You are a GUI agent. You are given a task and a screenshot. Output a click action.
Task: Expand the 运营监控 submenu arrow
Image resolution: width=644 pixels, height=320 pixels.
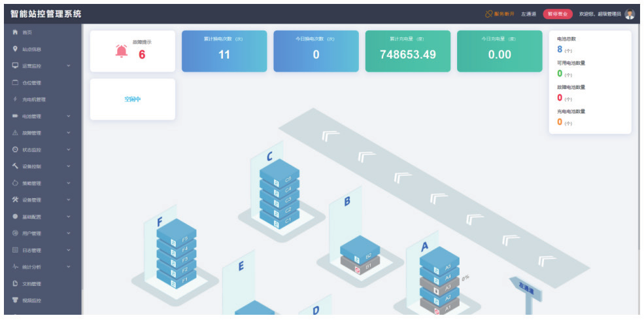click(x=69, y=66)
